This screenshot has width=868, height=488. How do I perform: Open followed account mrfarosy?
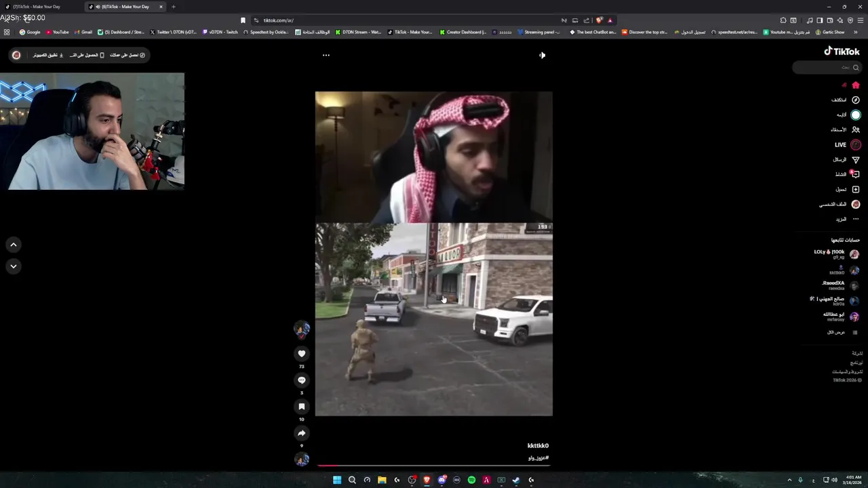(840, 317)
